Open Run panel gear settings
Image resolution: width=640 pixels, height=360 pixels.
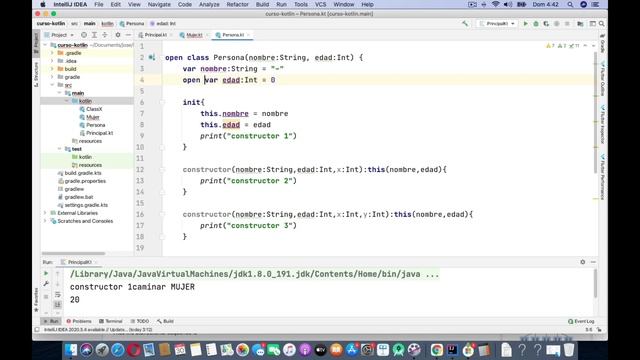point(582,262)
